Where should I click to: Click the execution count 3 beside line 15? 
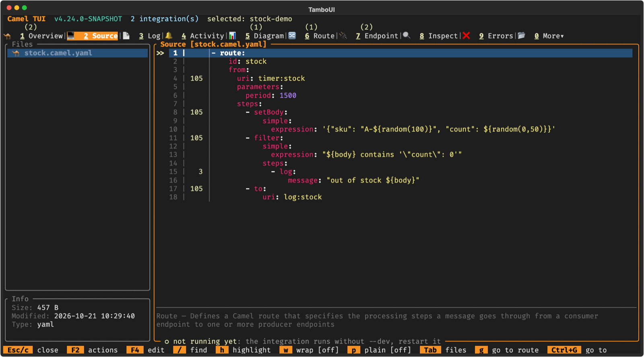pyautogui.click(x=200, y=172)
